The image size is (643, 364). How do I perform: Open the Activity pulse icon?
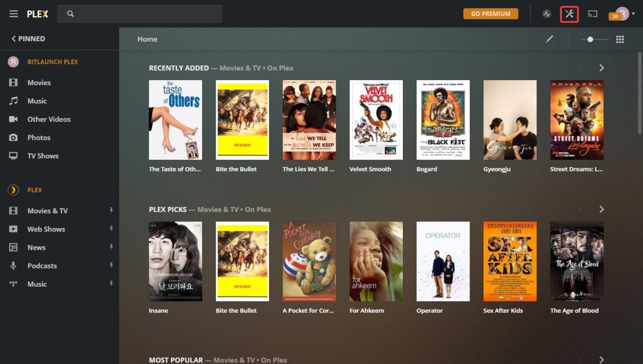pos(547,14)
